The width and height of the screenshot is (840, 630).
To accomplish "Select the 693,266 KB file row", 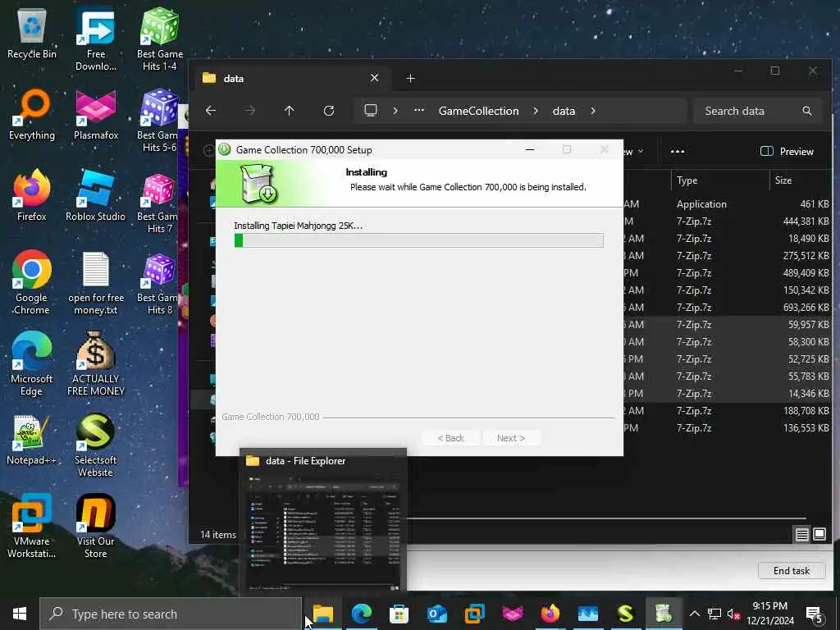I will [727, 308].
